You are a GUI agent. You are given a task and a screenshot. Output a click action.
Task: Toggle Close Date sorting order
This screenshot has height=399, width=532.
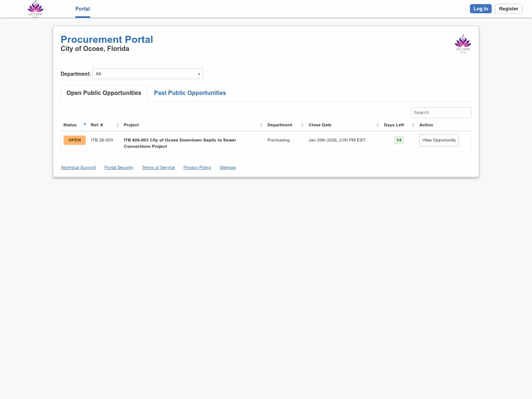[378, 125]
